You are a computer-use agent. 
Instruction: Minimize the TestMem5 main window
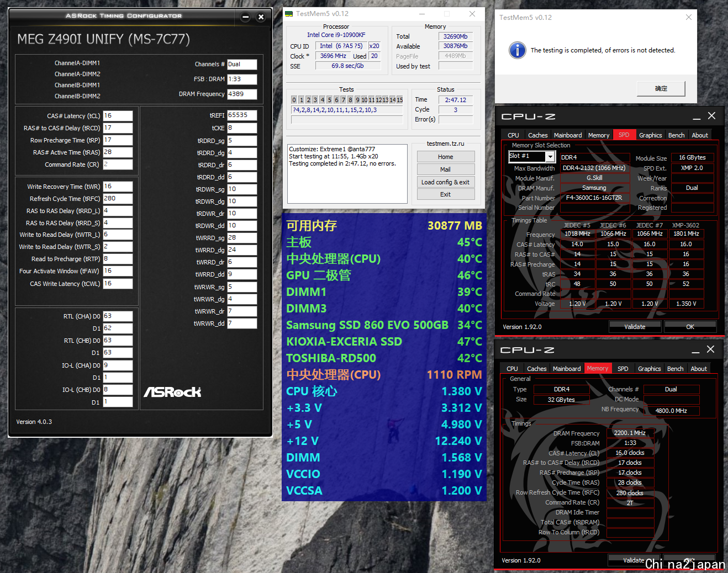[422, 14]
